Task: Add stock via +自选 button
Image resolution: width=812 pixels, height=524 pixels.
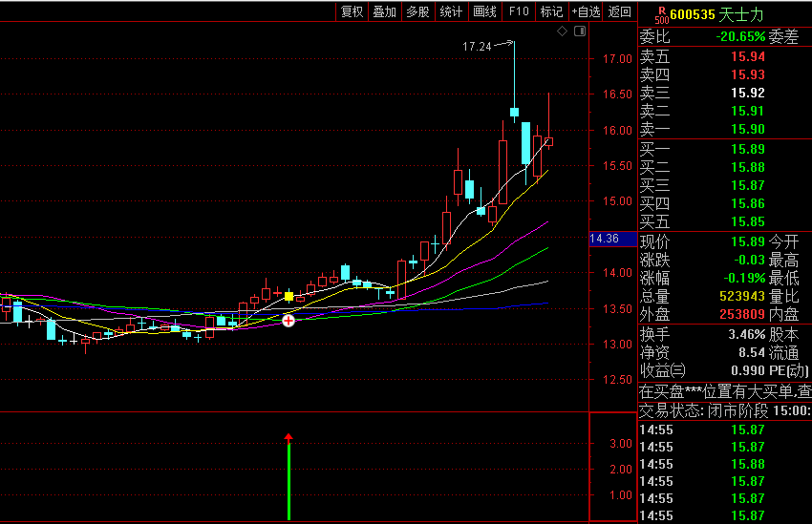Action: coord(586,11)
